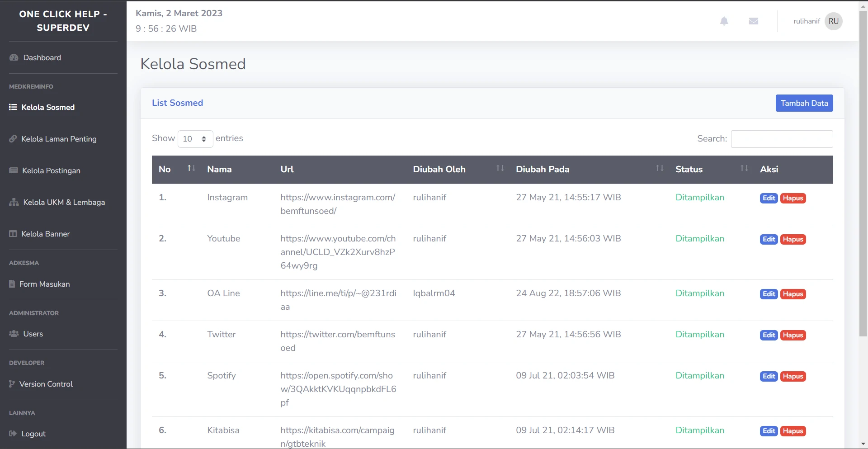Delete the Twitter entry with Hapus
This screenshot has width=868, height=449.
[793, 335]
